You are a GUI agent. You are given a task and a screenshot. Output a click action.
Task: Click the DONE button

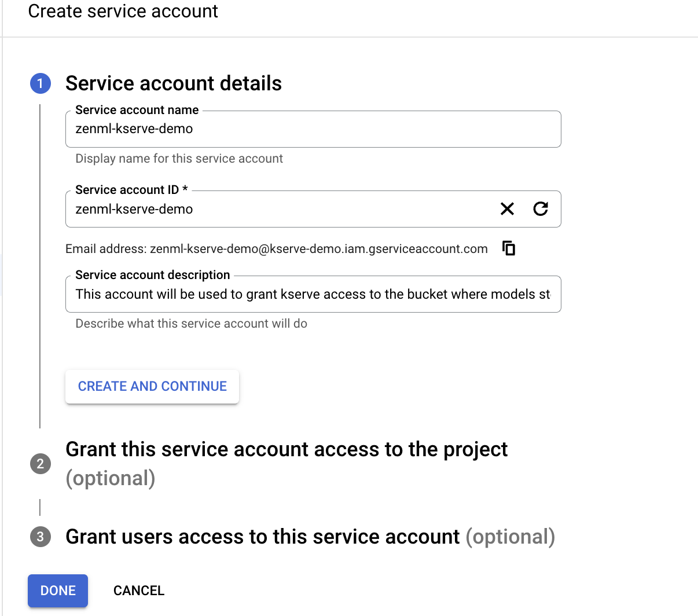click(x=57, y=591)
